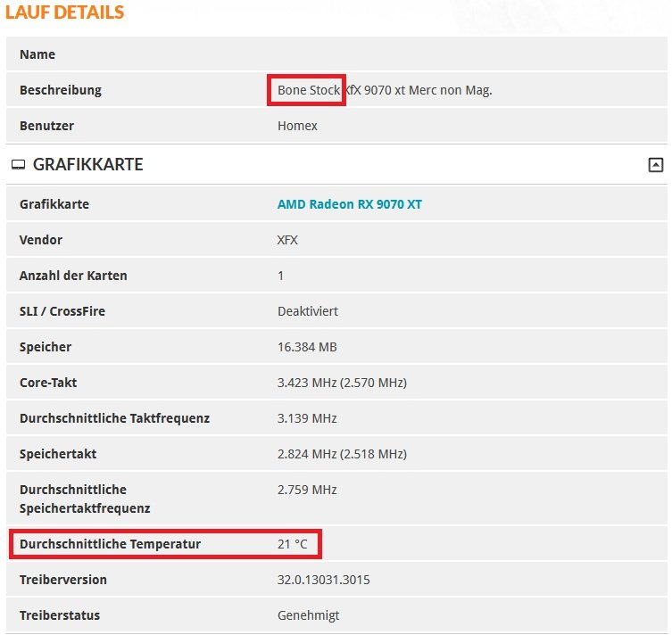Open the AMD Radeon RX 9070 XT link
Viewport: 672px width, 635px height.
pos(349,204)
